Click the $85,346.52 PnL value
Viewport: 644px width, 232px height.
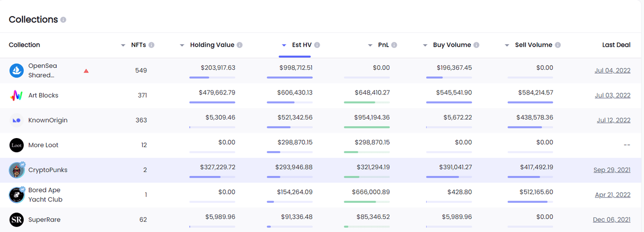click(x=374, y=217)
